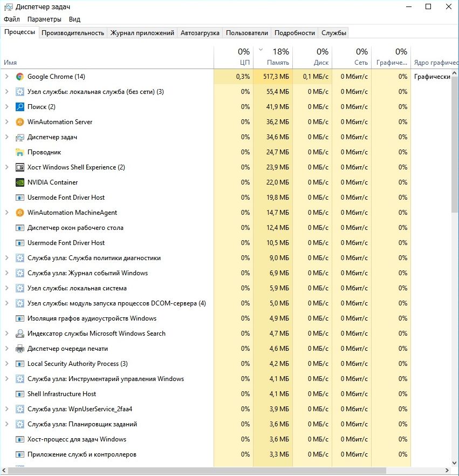Click the Хост Windows Shell Experience icon

point(20,167)
